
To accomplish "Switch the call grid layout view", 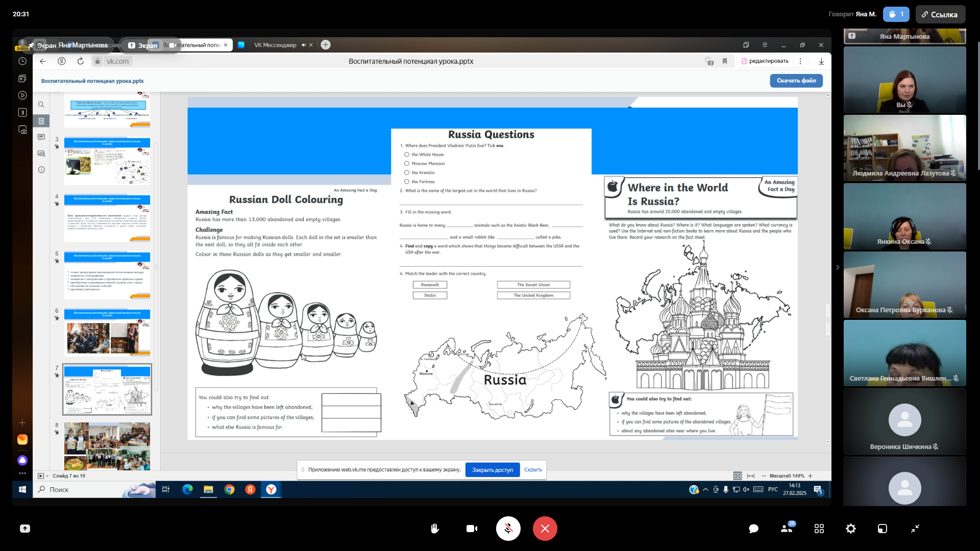I will pos(819,529).
